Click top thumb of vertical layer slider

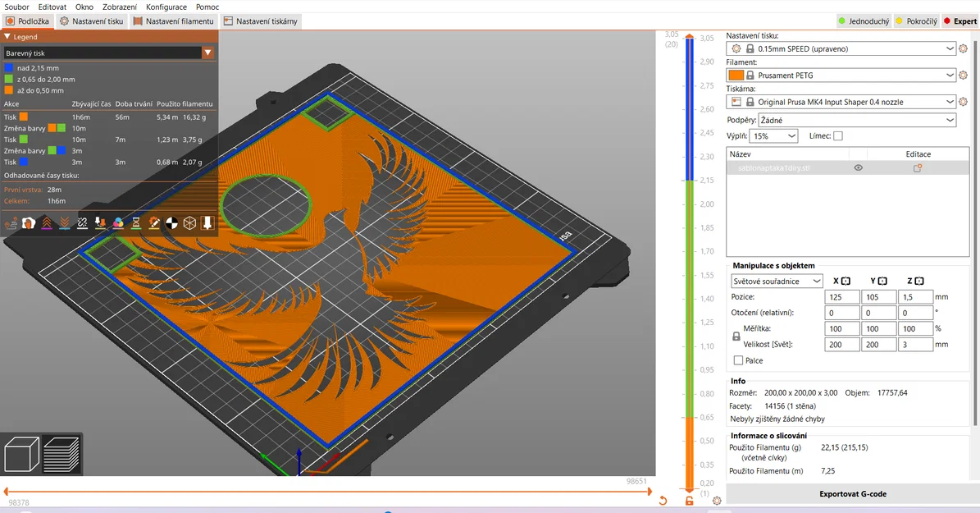[x=690, y=38]
